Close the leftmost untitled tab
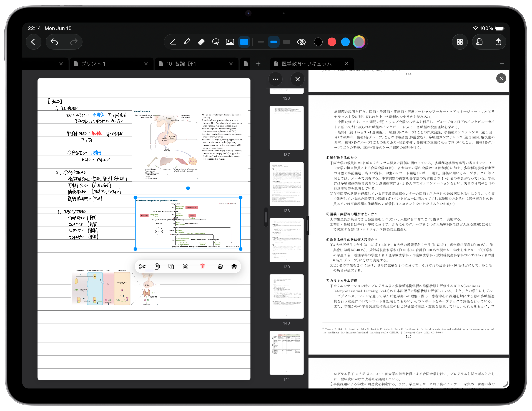This screenshot has width=532, height=411. coord(61,64)
